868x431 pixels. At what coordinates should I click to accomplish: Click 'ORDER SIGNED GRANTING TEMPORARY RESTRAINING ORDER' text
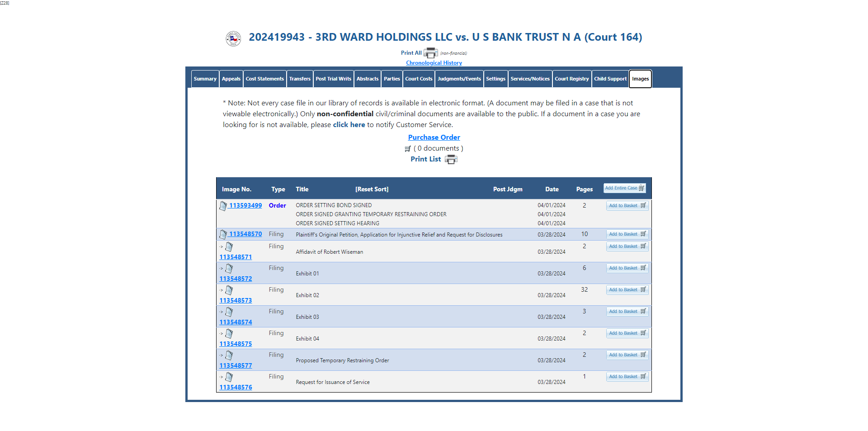[x=371, y=214]
